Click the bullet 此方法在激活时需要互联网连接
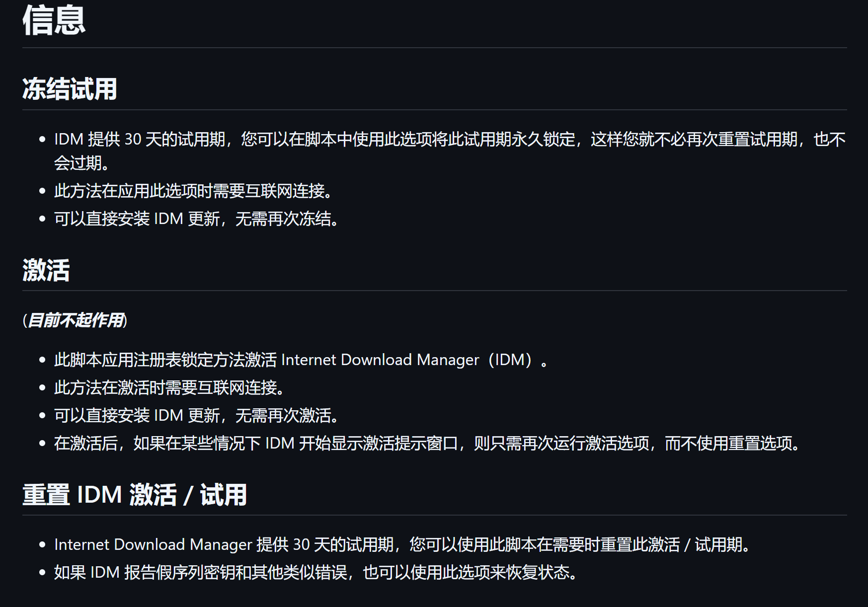The height and width of the screenshot is (607, 868). 170,387
